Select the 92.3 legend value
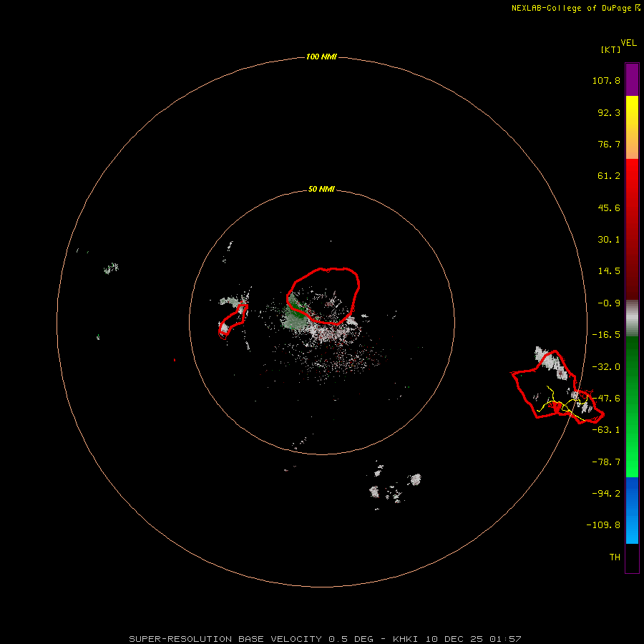This screenshot has width=644, height=644. pos(609,112)
